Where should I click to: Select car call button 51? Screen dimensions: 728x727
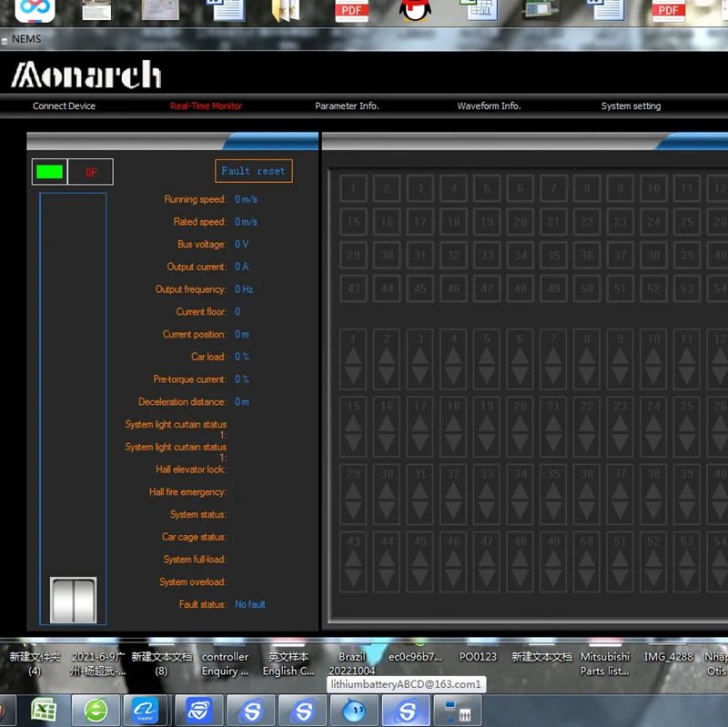[620, 288]
